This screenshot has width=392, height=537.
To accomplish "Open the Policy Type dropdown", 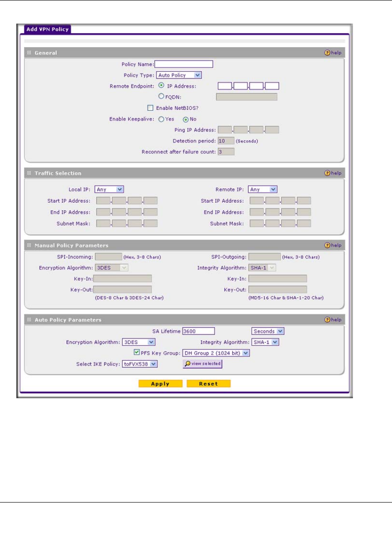I will [179, 75].
